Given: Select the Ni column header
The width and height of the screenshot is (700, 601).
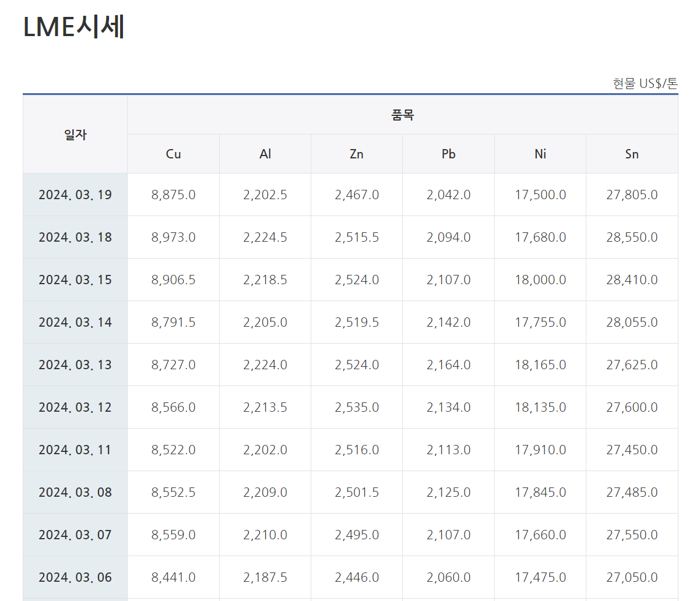Looking at the screenshot, I should point(540,154).
